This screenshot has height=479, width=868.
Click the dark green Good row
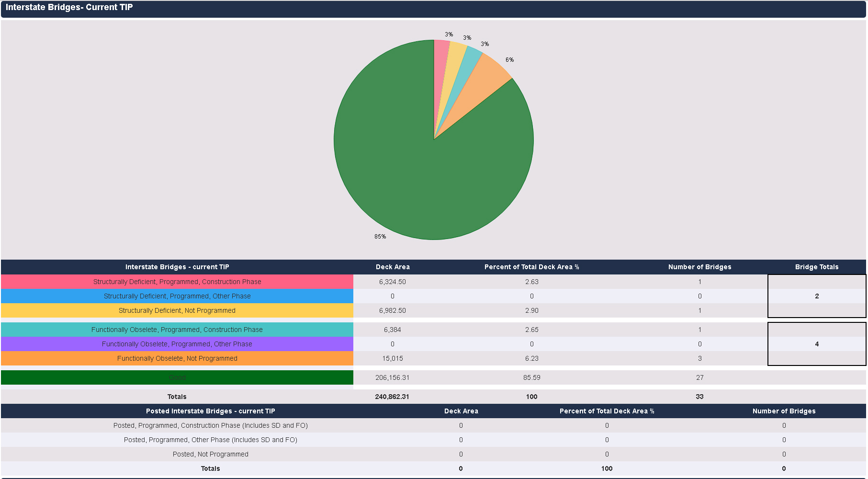pyautogui.click(x=177, y=377)
